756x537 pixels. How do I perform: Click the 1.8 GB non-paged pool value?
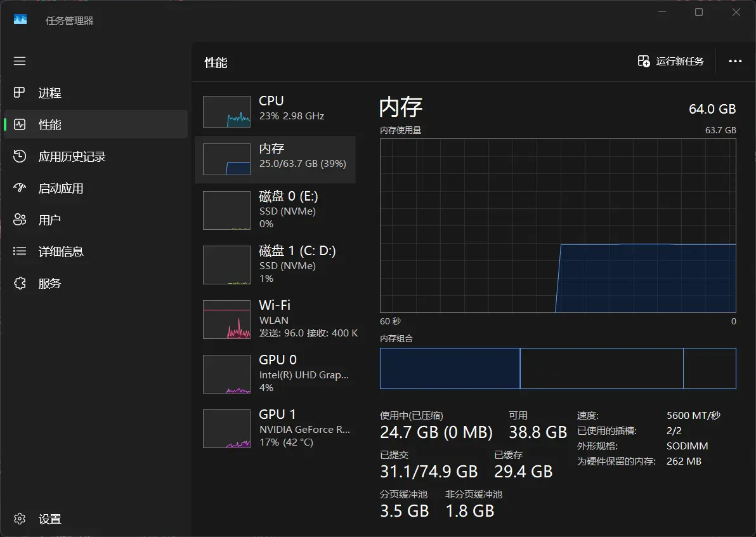click(469, 511)
